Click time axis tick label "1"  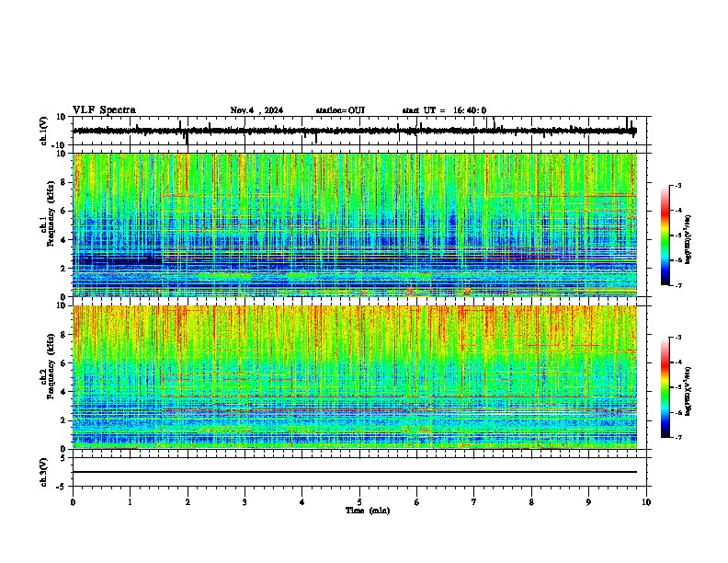(x=130, y=502)
